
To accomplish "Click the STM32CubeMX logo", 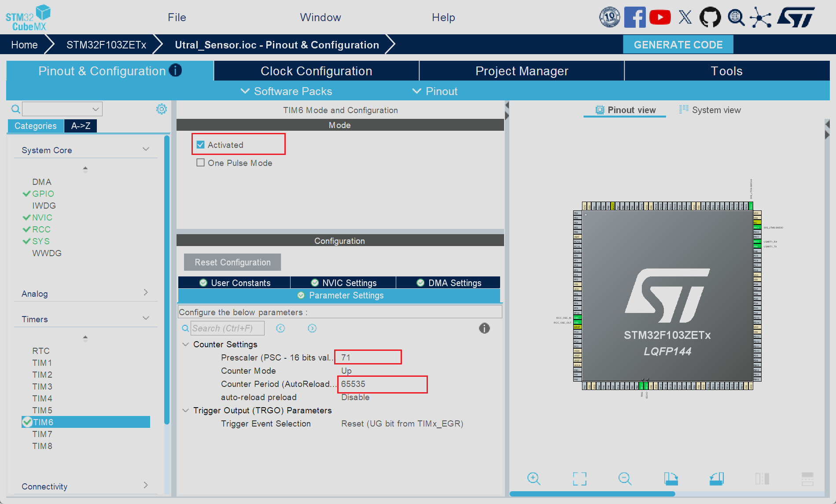I will [x=28, y=18].
